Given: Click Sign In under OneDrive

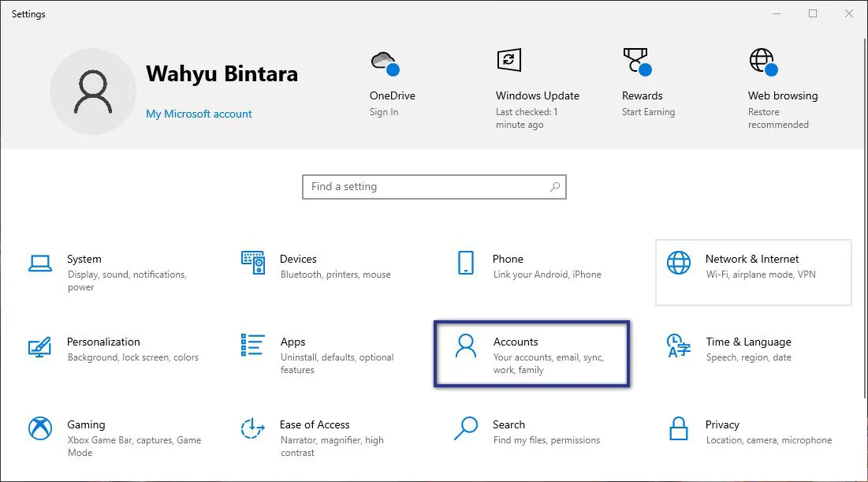Looking at the screenshot, I should (384, 111).
